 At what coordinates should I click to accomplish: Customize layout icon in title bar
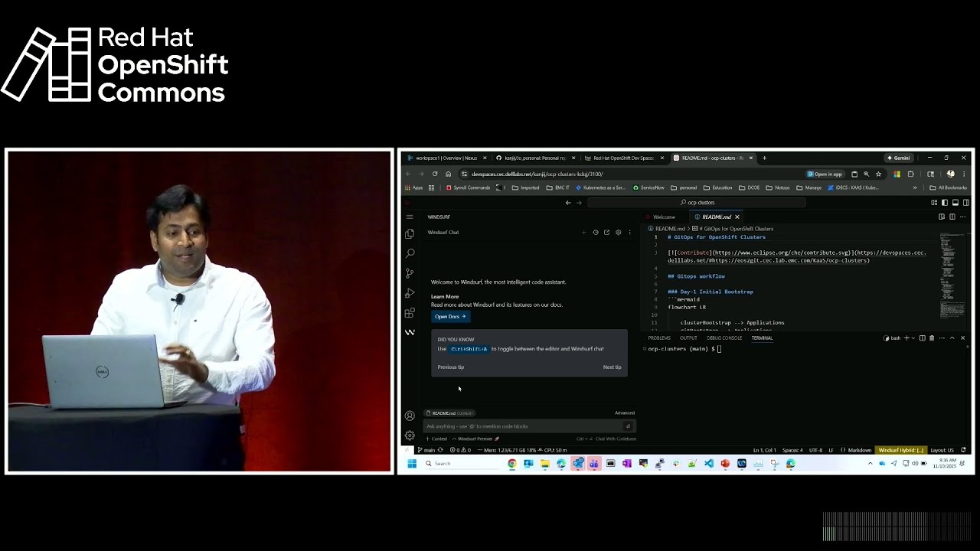934,203
